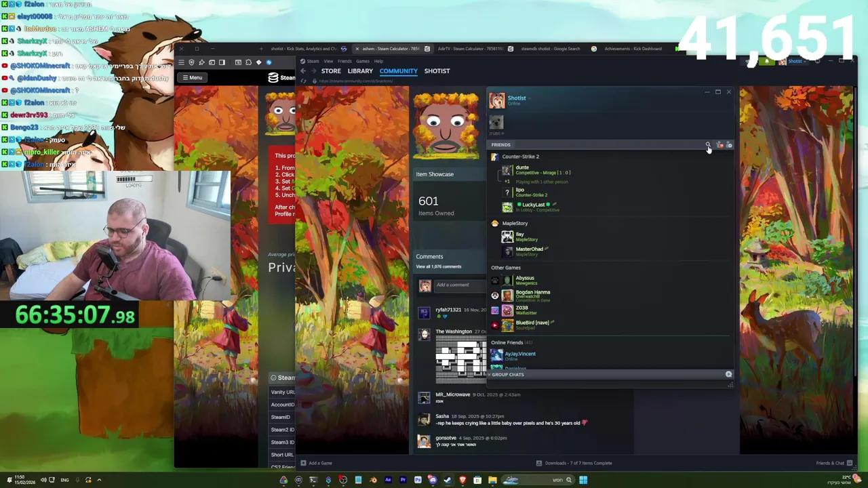The height and width of the screenshot is (488, 868).
Task: Open Vanity URL row in browser page
Action: [281, 392]
